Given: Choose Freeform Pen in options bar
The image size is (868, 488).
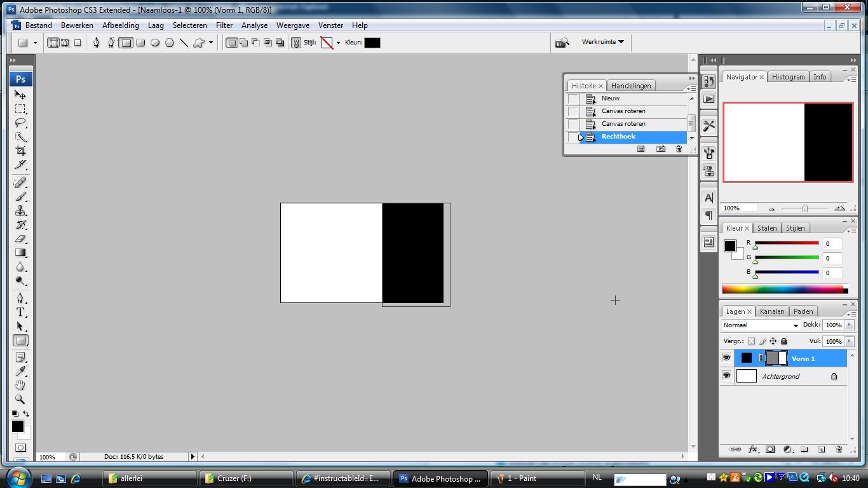Looking at the screenshot, I should pos(111,43).
